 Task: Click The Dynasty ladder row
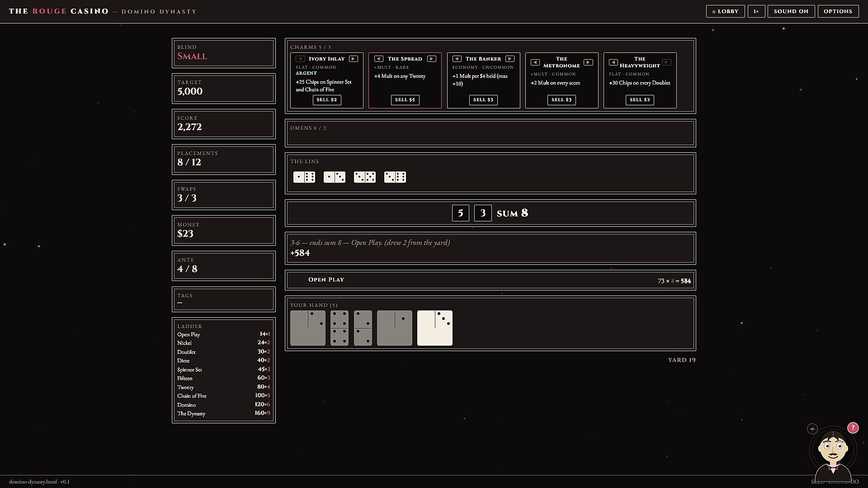pyautogui.click(x=224, y=413)
